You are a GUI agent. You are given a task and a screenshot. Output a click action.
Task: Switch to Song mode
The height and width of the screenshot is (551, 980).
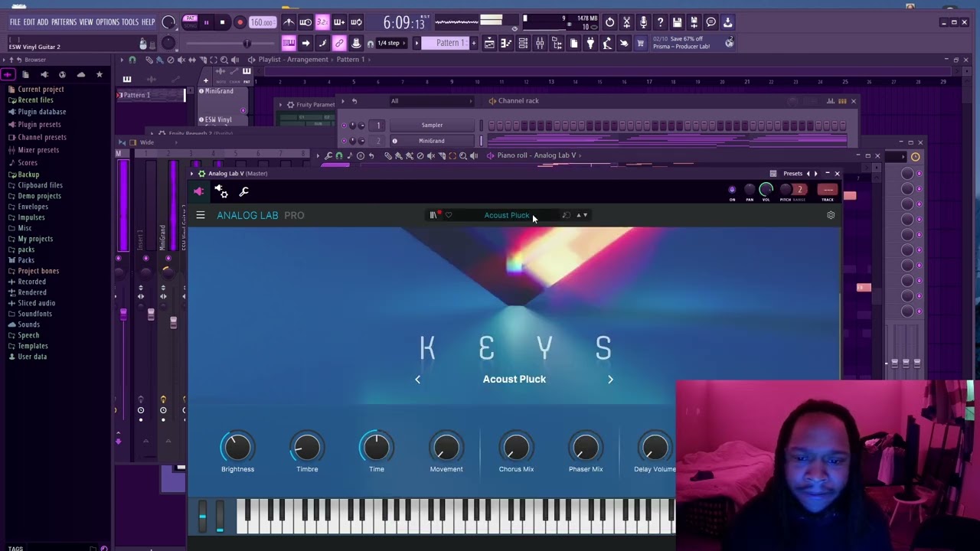click(190, 25)
